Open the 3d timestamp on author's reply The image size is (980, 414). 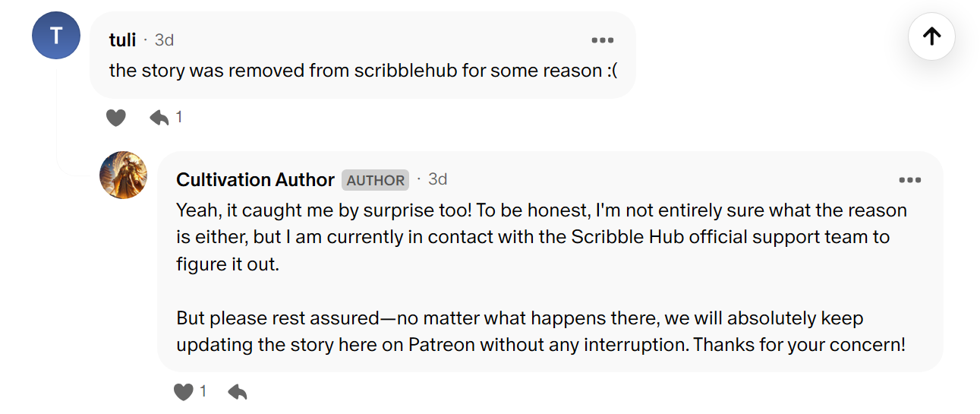[x=437, y=179]
